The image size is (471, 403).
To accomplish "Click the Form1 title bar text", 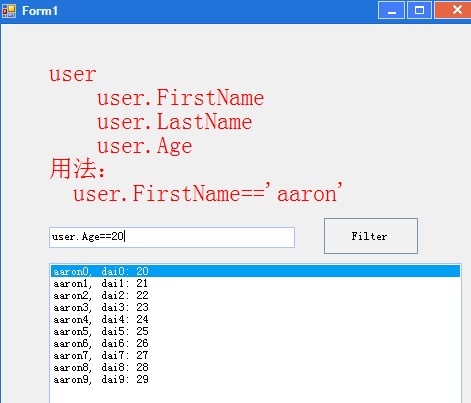I will click(x=40, y=11).
